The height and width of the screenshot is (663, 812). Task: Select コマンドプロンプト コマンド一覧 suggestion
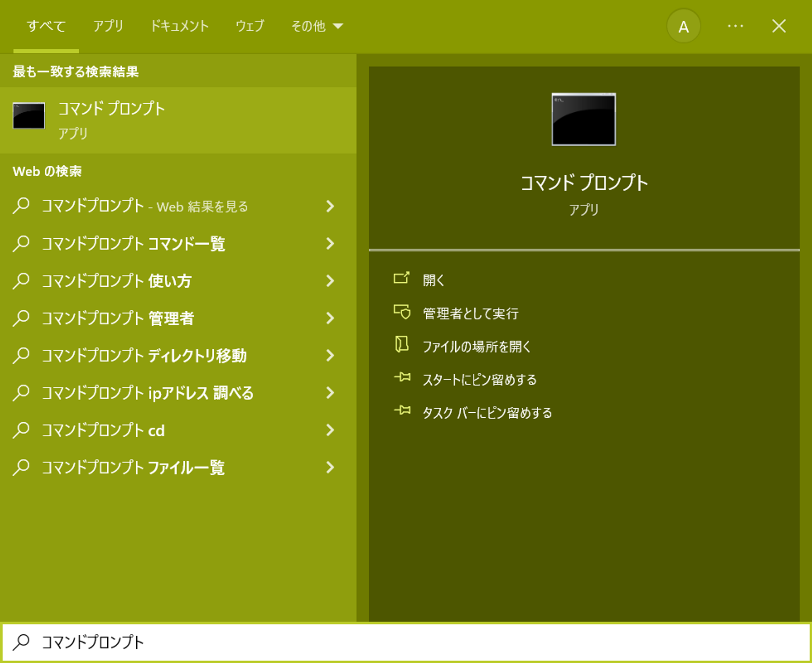[133, 243]
